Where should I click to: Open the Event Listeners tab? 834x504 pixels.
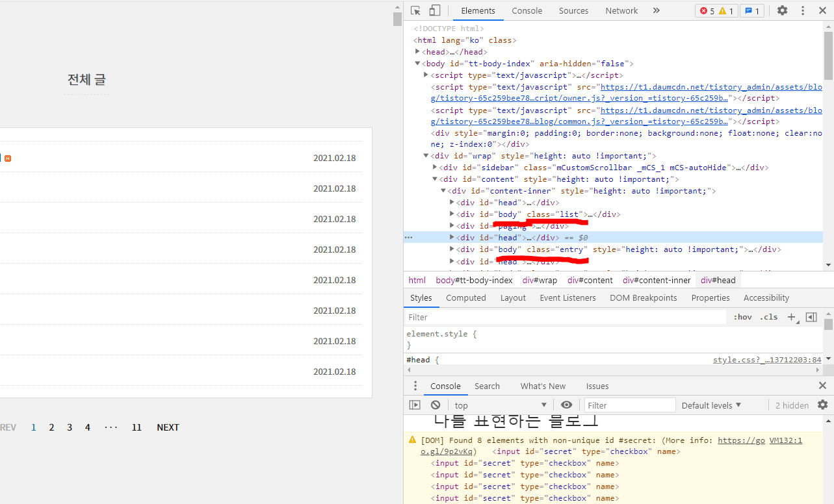[x=567, y=297]
